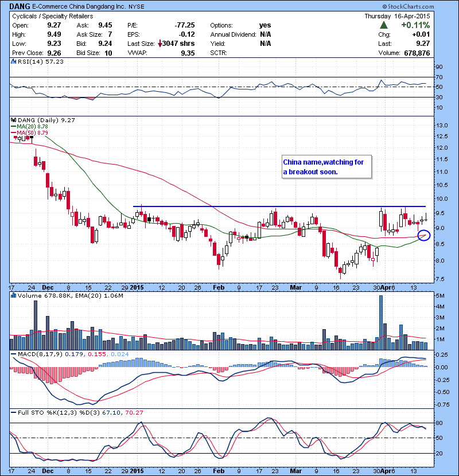459x476 pixels.
Task: Click the red legend dash of MA(50)
Action: [13, 133]
